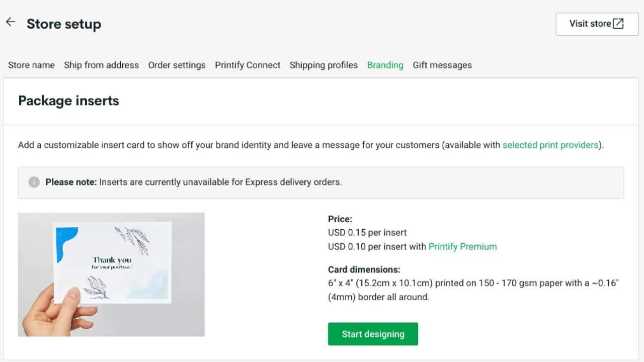This screenshot has width=644, height=362.
Task: Select the Order settings tab
Action: (x=177, y=65)
